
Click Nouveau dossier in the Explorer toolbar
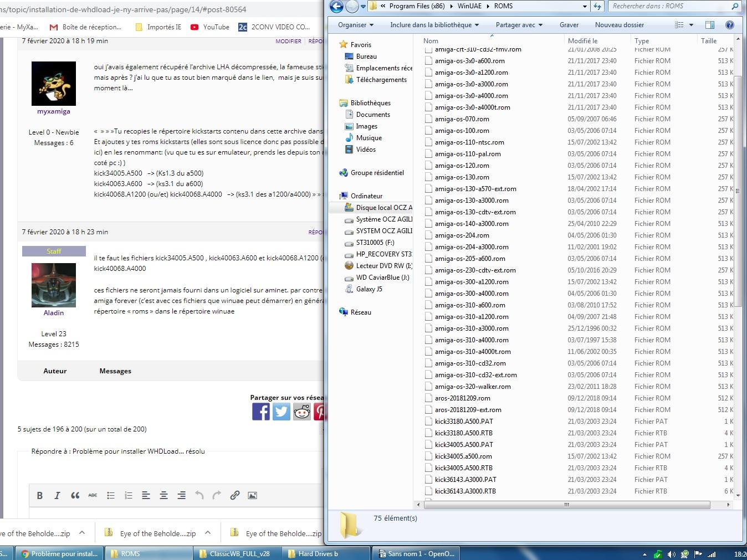620,25
